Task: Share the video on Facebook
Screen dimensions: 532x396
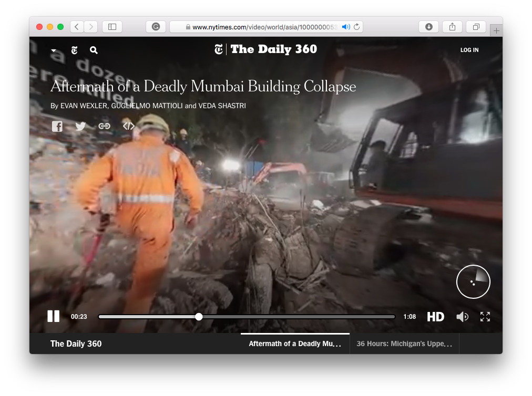Action: tap(57, 126)
